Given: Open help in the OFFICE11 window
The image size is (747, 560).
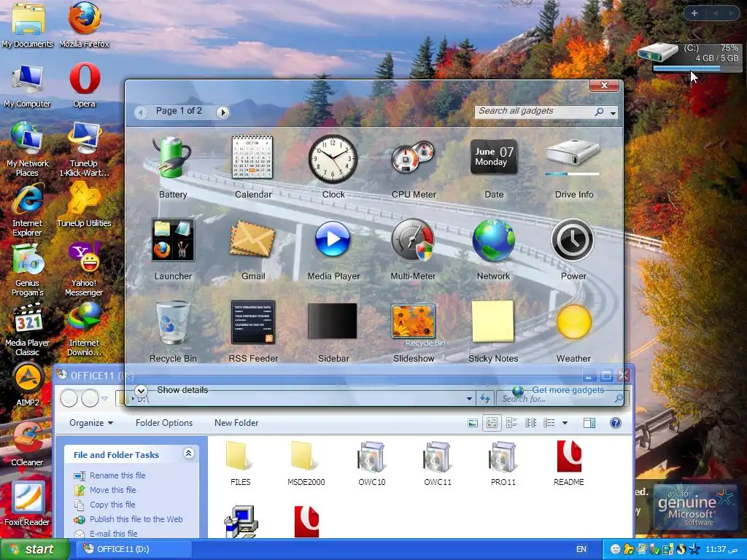Looking at the screenshot, I should [x=616, y=423].
